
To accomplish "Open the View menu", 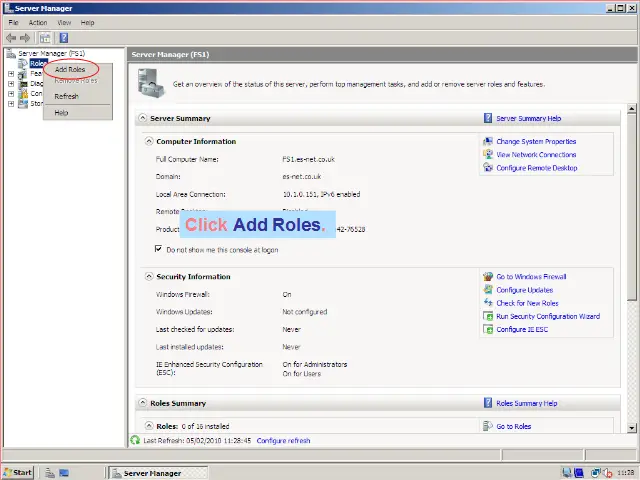I will [x=64, y=22].
